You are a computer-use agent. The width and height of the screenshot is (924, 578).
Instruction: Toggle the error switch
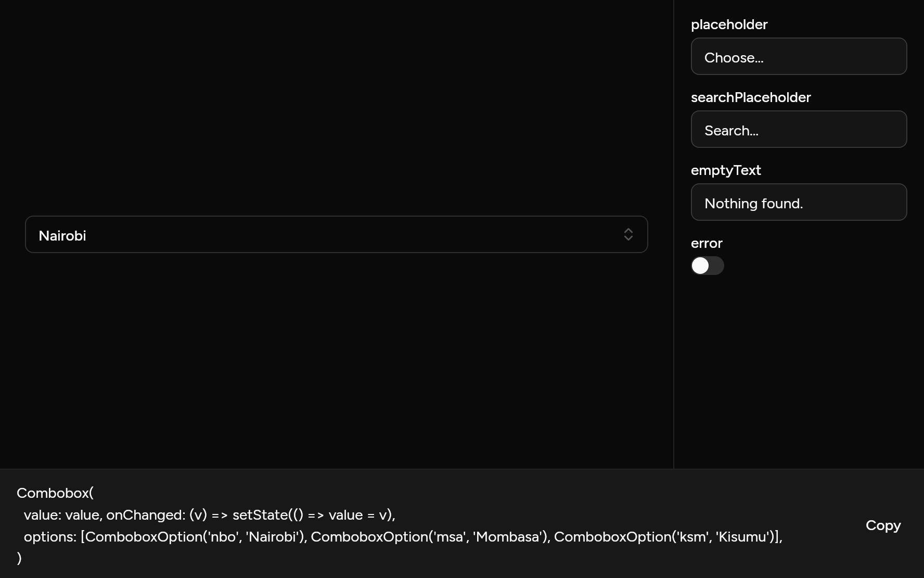pyautogui.click(x=707, y=266)
